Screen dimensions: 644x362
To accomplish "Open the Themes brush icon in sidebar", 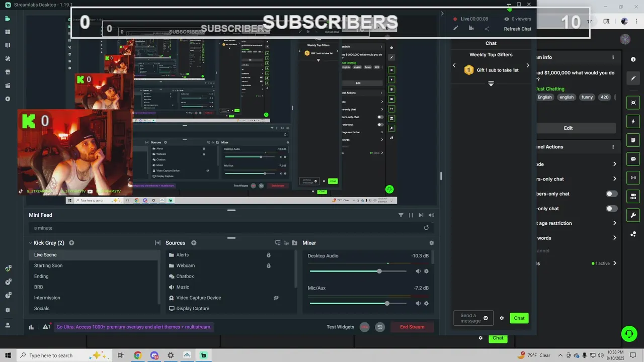I will point(8,59).
